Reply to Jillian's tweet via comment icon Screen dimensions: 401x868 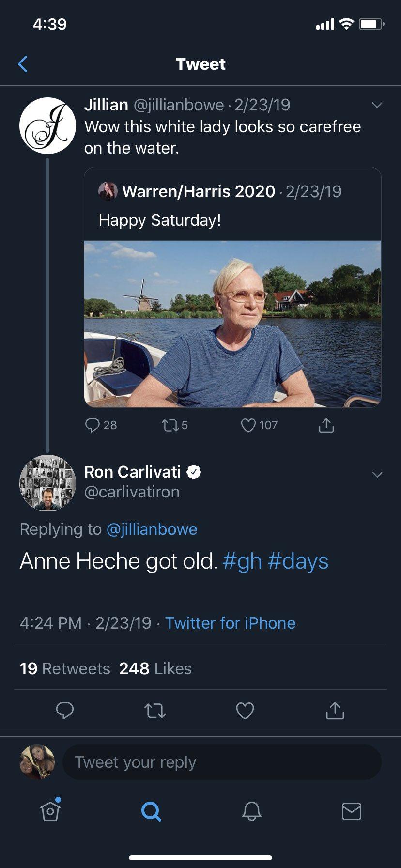[92, 425]
